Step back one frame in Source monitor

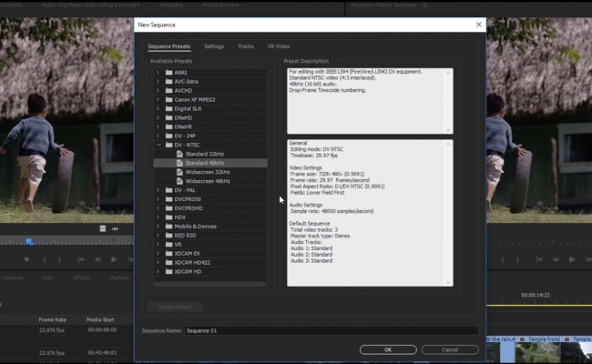click(97, 259)
